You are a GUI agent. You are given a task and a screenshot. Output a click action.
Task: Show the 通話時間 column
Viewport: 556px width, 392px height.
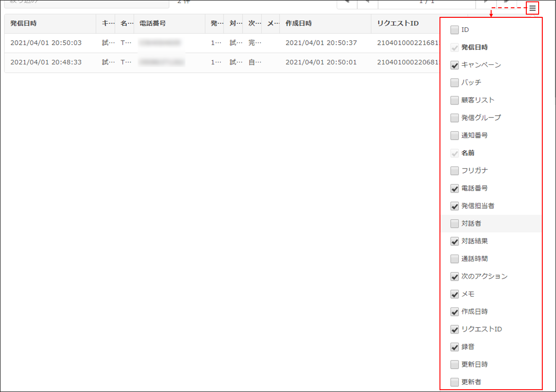[455, 259]
